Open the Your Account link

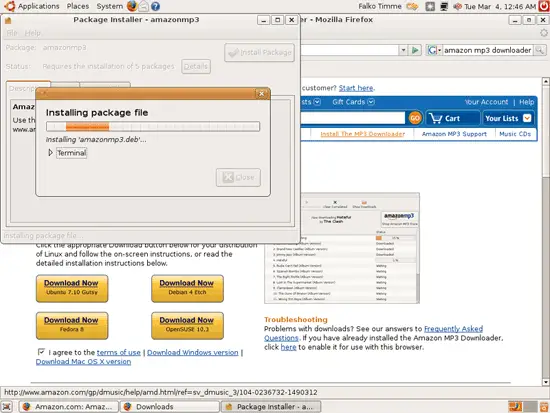click(x=486, y=102)
